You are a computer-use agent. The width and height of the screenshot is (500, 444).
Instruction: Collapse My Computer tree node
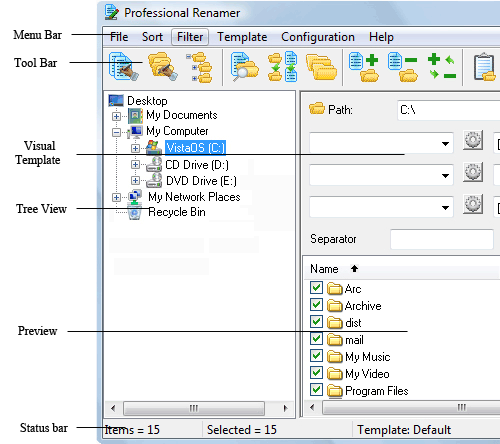click(x=116, y=132)
